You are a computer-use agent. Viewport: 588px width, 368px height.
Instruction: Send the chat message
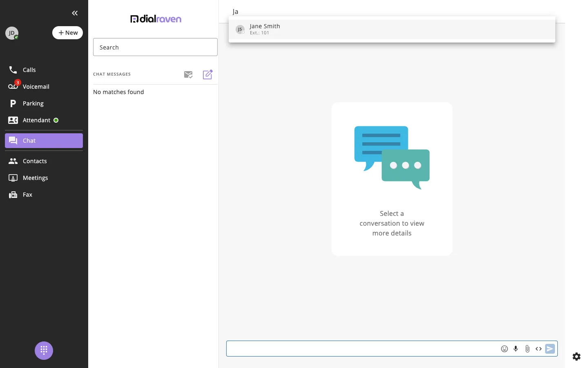[550, 349]
